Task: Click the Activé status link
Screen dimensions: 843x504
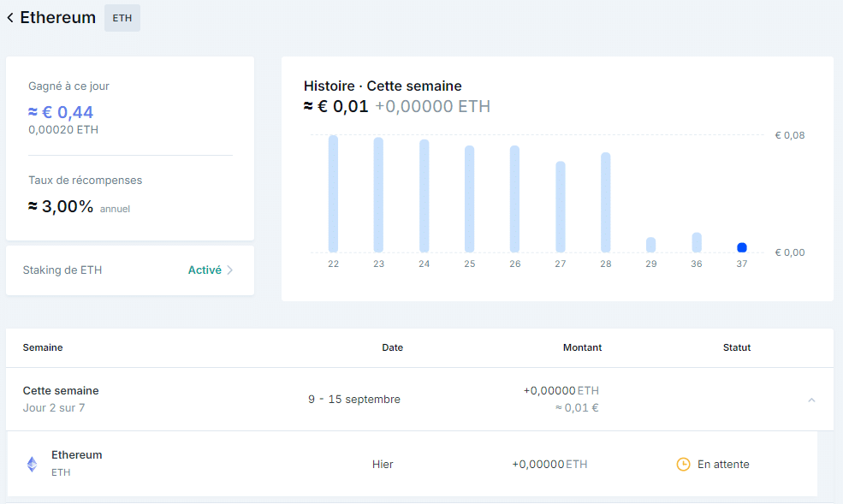Action: pos(205,270)
